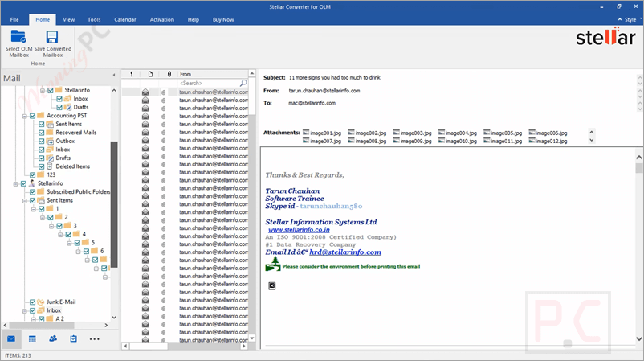Collapse Mail pane arrow
The width and height of the screenshot is (644, 361).
[x=114, y=76]
